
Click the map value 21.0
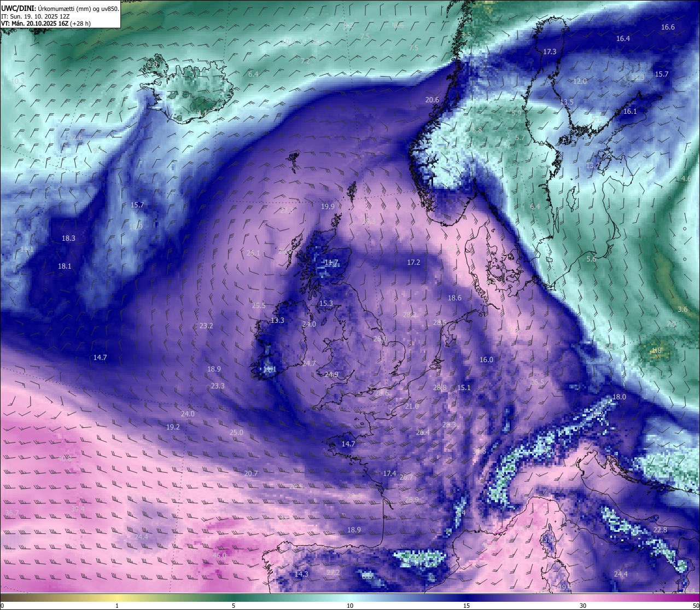(x=412, y=406)
